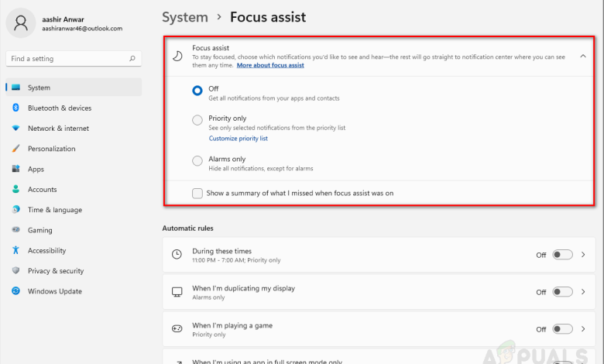The width and height of the screenshot is (604, 364).
Task: Click the Bluetooth & devices icon
Action: click(x=15, y=108)
